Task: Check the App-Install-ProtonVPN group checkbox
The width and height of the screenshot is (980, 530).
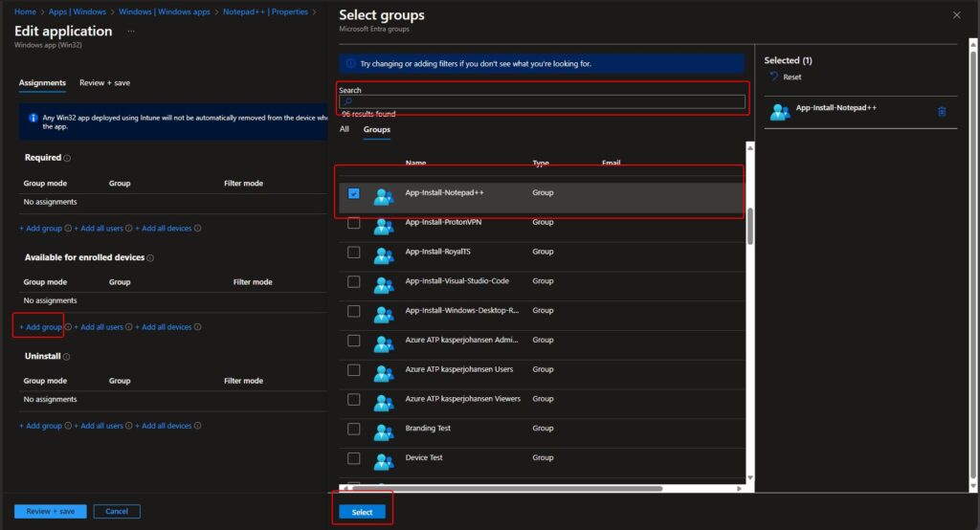Action: [x=354, y=223]
